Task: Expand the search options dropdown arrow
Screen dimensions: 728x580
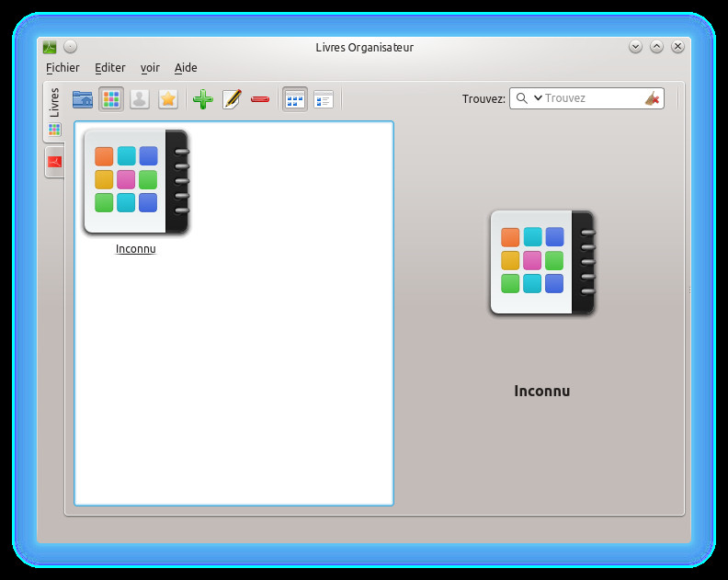Action: pos(538,98)
